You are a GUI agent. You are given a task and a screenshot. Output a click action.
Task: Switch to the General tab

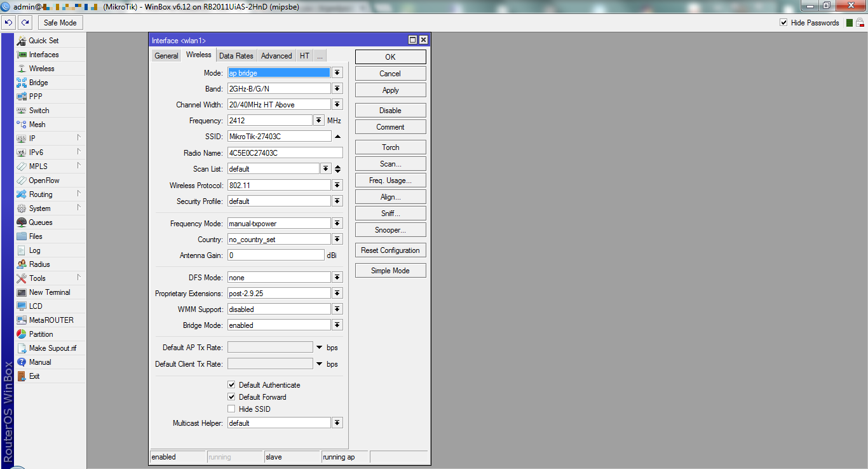[x=166, y=56]
